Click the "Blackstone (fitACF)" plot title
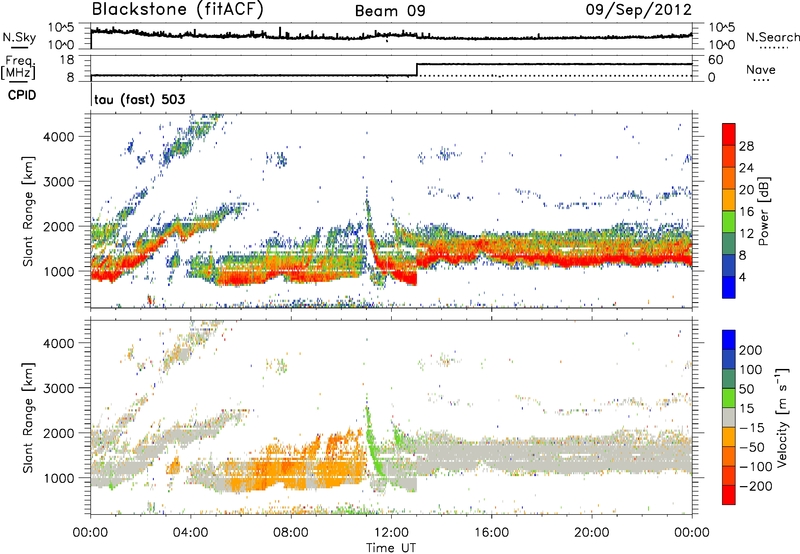Image resolution: width=800 pixels, height=554 pixels. [x=177, y=10]
